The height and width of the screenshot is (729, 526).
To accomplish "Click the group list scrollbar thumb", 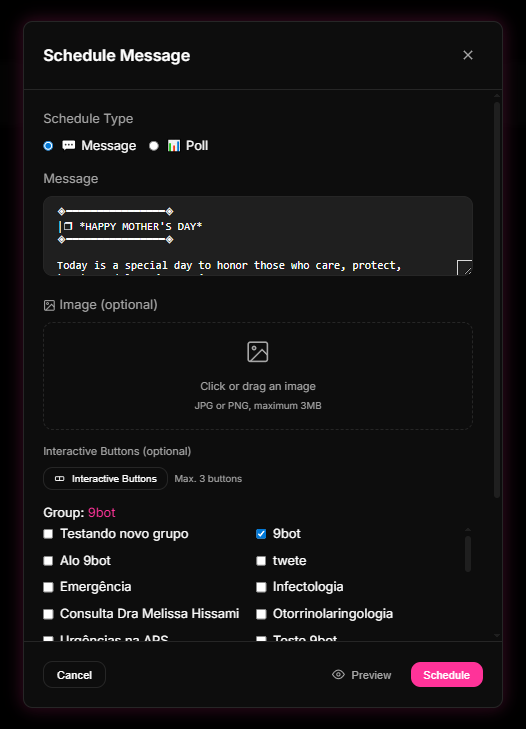I will (x=468, y=554).
